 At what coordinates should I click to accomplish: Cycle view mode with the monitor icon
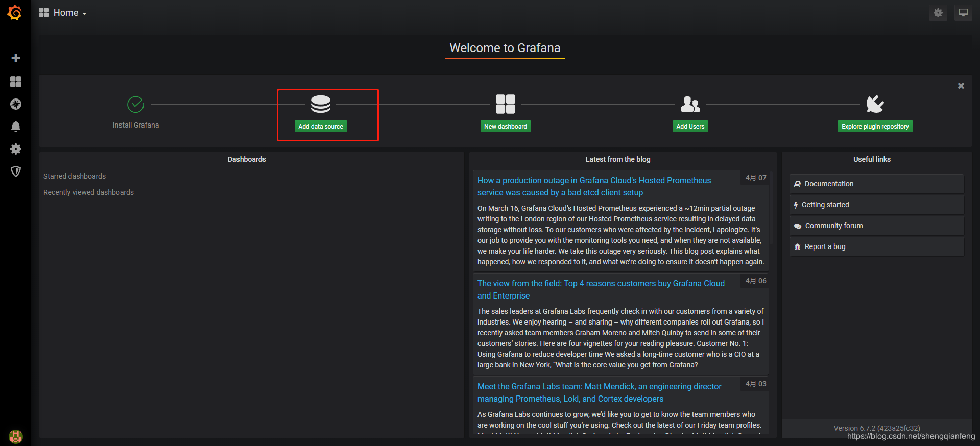(963, 13)
